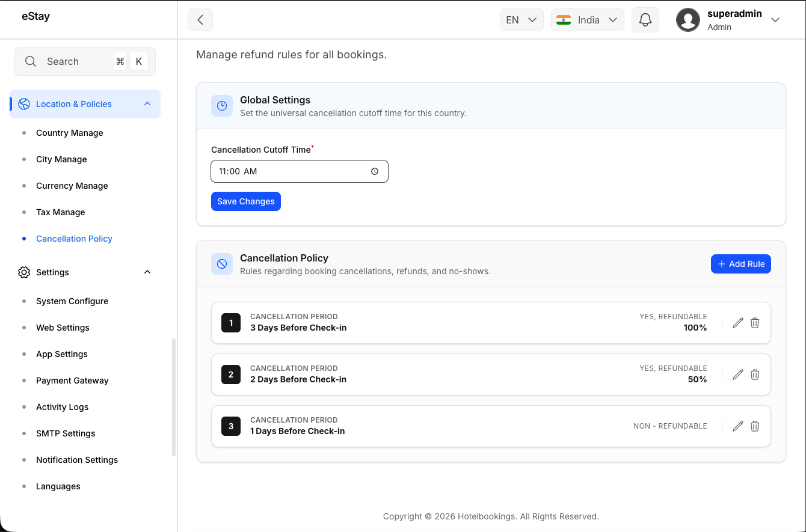Click rule number 2 badge
The width and height of the screenshot is (806, 532).
tap(231, 375)
